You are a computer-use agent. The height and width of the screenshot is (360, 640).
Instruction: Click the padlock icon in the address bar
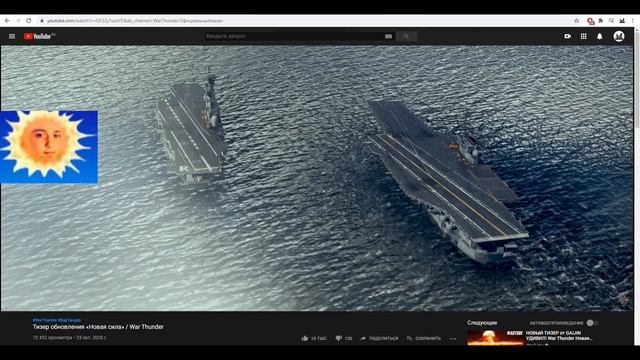[42, 20]
